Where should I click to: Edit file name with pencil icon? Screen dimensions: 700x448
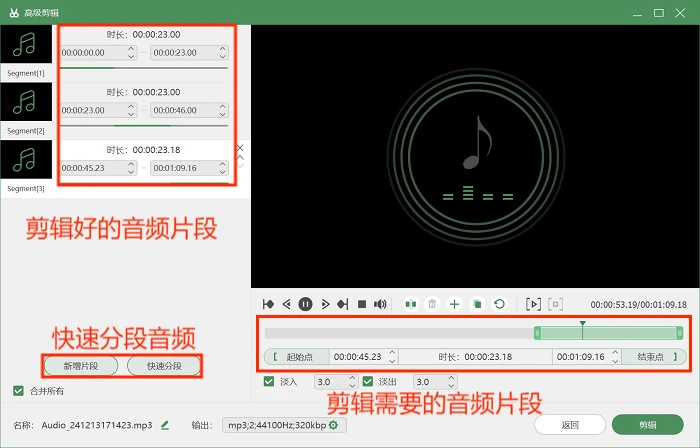point(165,425)
